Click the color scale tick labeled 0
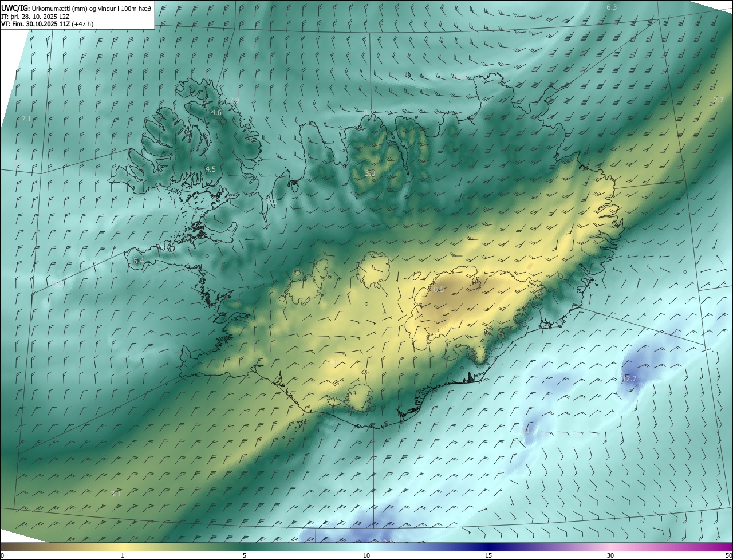This screenshot has height=560, width=733. click(2, 556)
